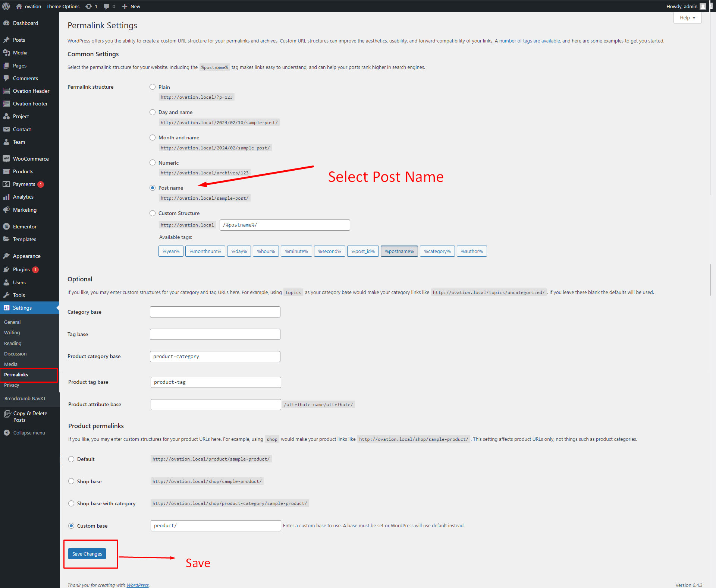Image resolution: width=716 pixels, height=588 pixels.
Task: Click the Ovation Header icon
Action: tap(6, 91)
